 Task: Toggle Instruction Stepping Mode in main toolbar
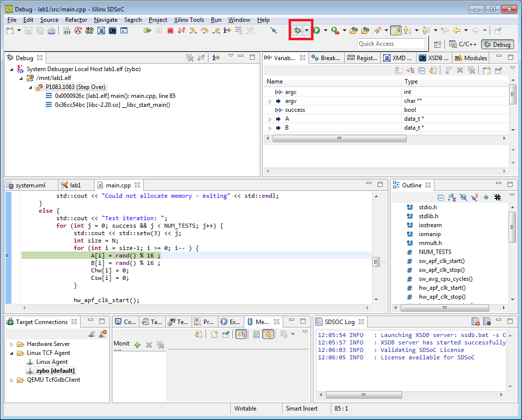click(227, 31)
